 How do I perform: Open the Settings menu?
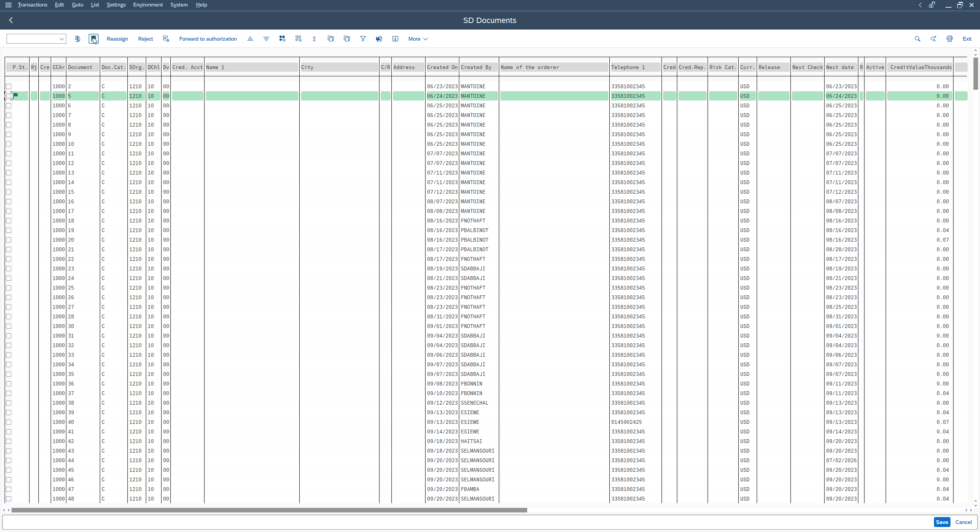pyautogui.click(x=116, y=5)
